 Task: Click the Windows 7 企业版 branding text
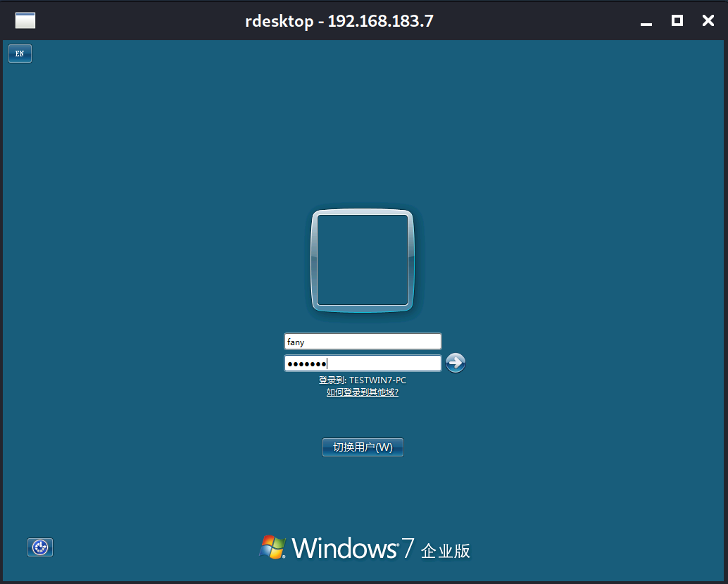click(385, 548)
